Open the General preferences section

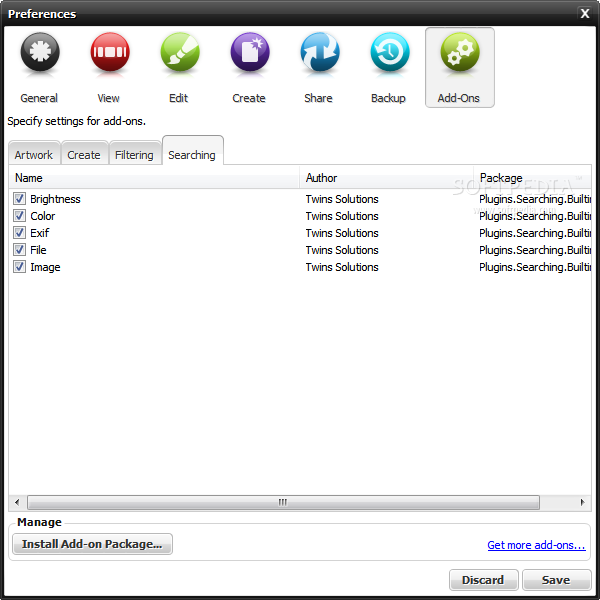[x=39, y=68]
